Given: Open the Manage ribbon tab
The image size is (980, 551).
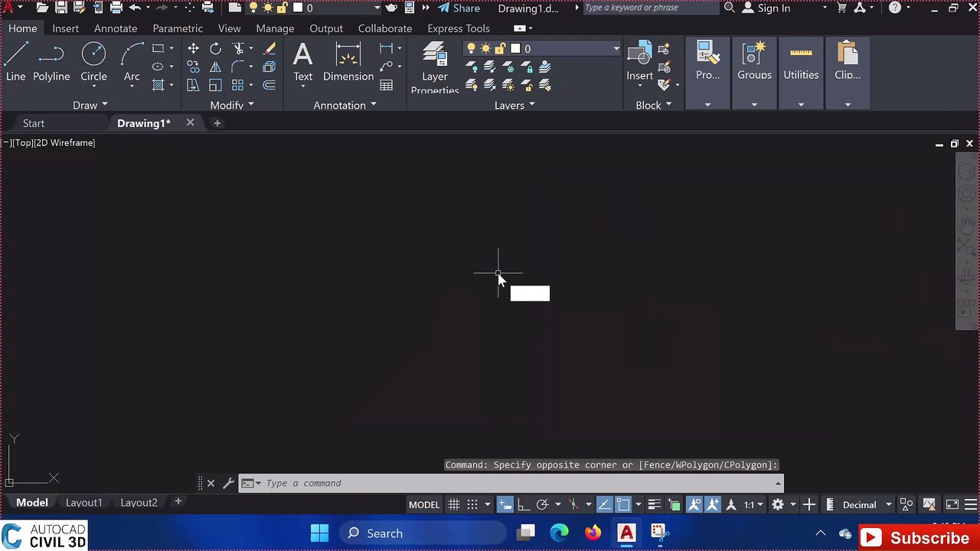Looking at the screenshot, I should (x=275, y=28).
